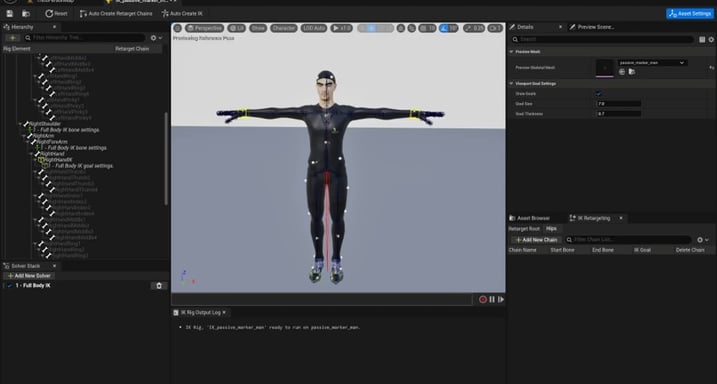Sort by Retarget Chain column header

[132, 49]
